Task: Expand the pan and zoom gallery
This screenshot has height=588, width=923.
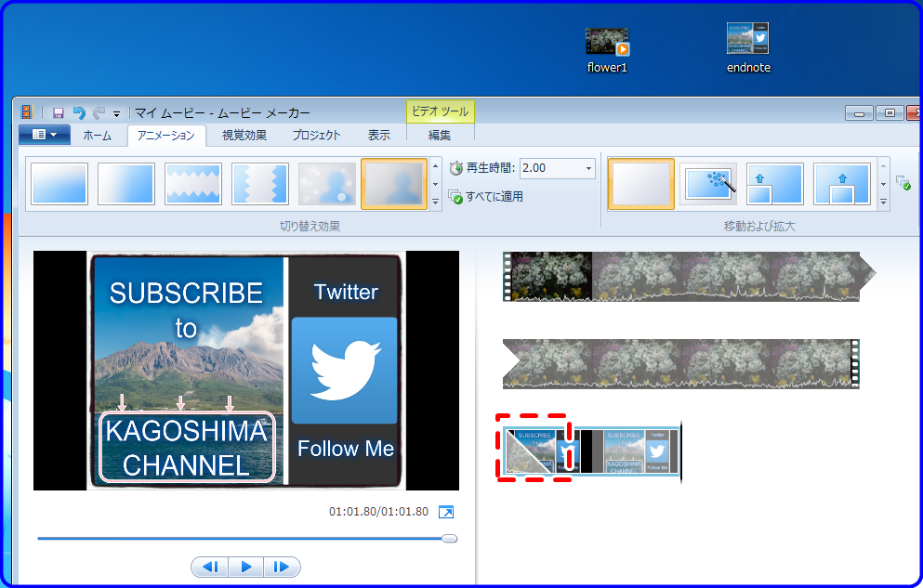Action: tap(884, 202)
